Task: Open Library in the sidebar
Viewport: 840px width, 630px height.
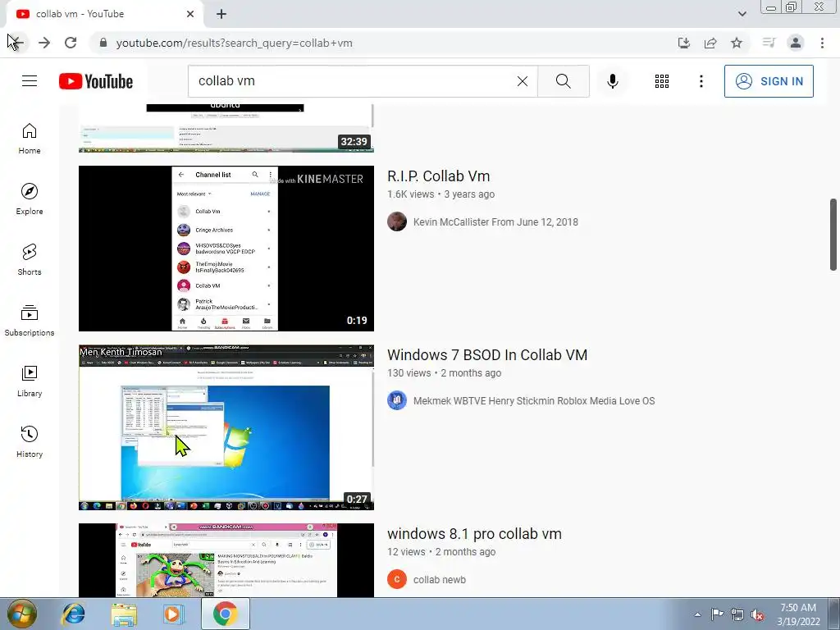Action: [x=30, y=381]
